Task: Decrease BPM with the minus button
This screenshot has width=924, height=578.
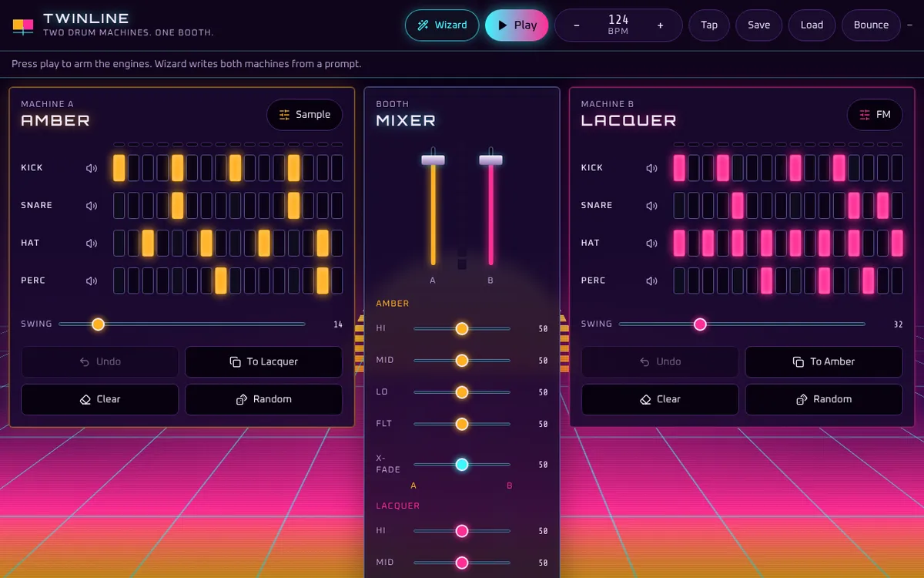Action: [577, 25]
